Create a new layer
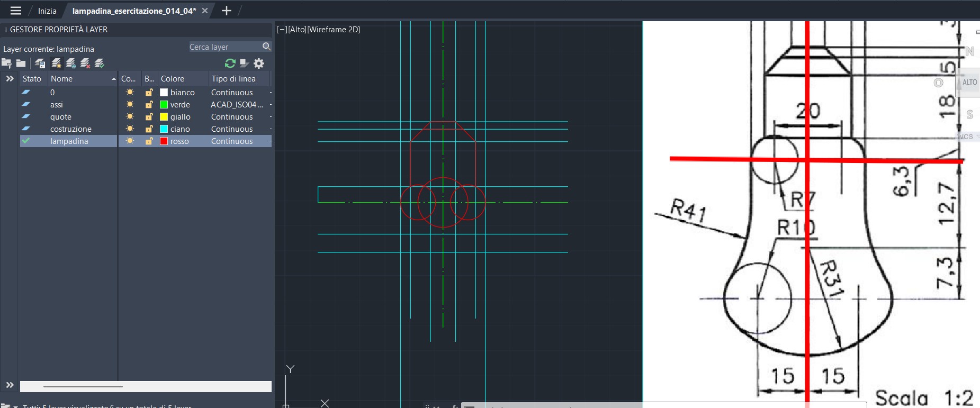980x408 pixels. (57, 64)
